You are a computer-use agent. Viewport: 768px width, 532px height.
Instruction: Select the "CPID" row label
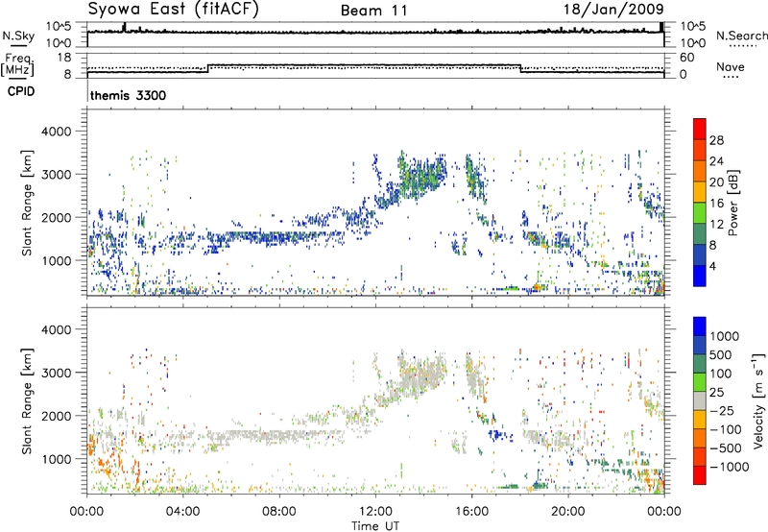pyautogui.click(x=21, y=91)
